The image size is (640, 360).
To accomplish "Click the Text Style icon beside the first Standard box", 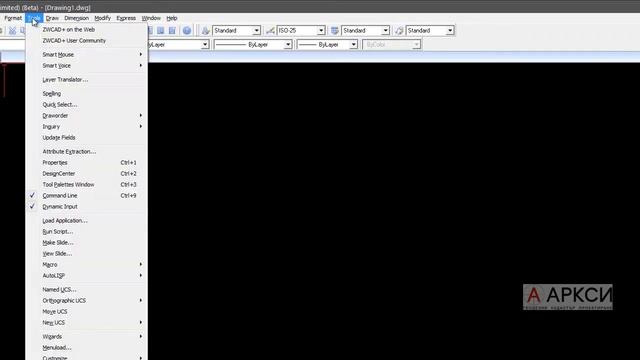I will (205, 31).
